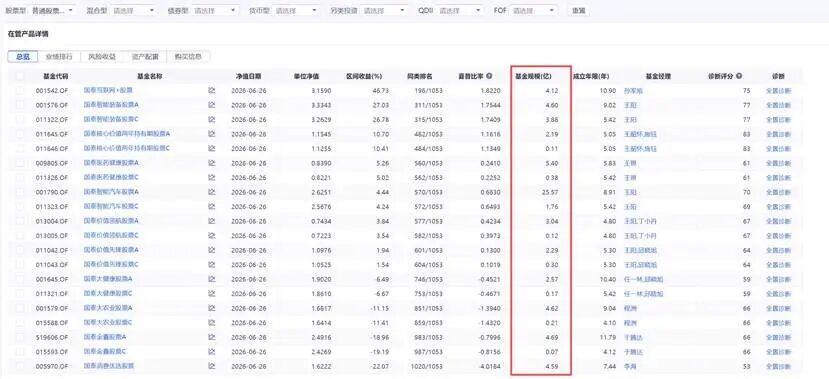Screen dimensions: 829x379
Task: Click the help icon beside 诊断评分 header
Action: click(x=739, y=76)
